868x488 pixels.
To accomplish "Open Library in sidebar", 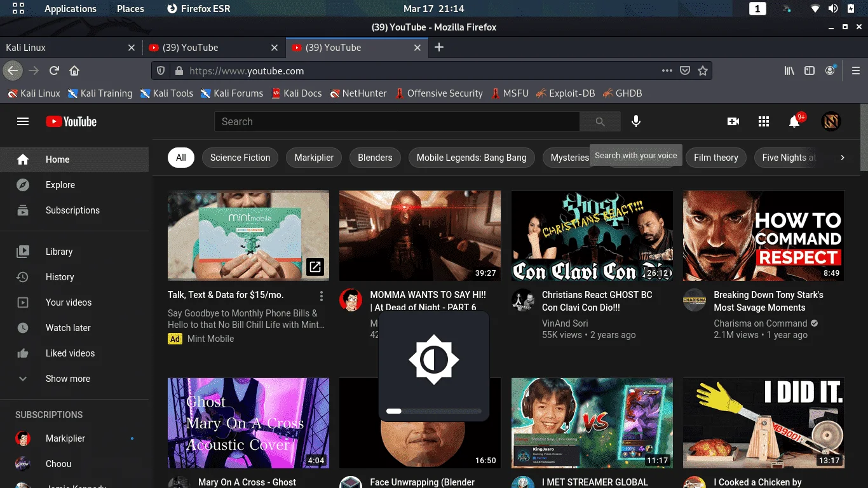I will coord(74,252).
